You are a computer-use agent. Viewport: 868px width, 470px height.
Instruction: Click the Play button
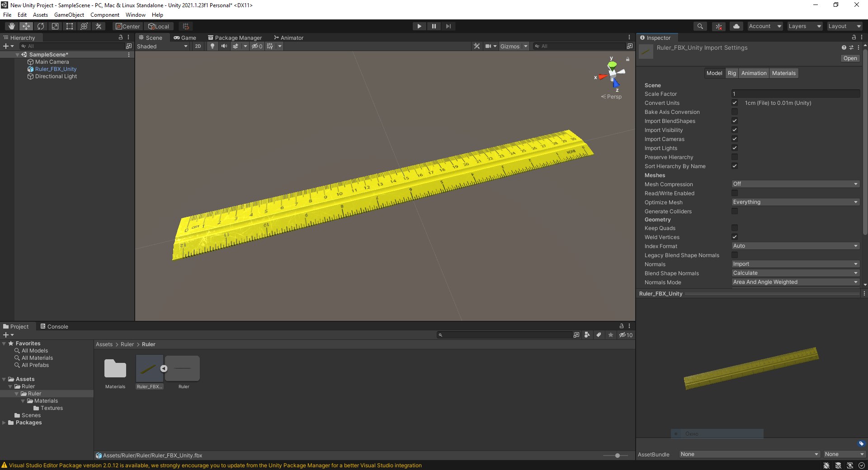click(420, 26)
